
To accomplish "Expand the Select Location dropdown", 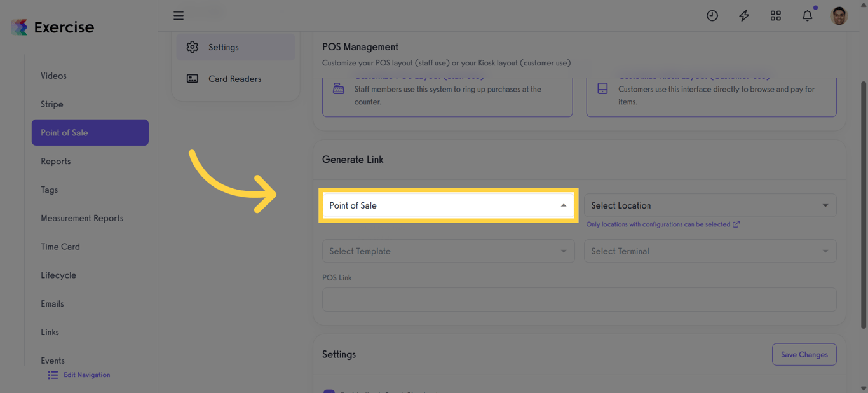I will pyautogui.click(x=710, y=205).
